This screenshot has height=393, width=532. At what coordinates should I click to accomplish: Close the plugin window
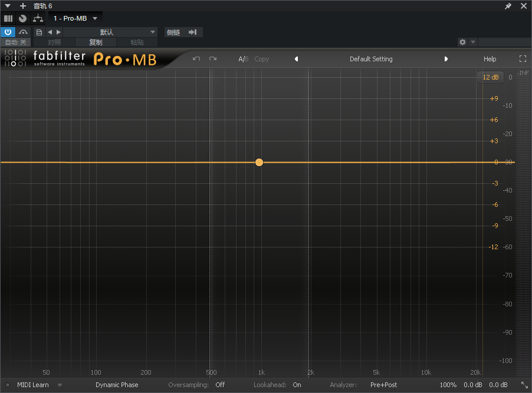(524, 6)
